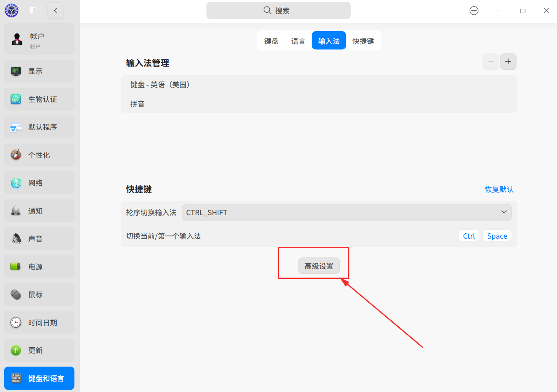Click the Ctrl shortcut key button
This screenshot has width=557, height=392.
point(469,236)
